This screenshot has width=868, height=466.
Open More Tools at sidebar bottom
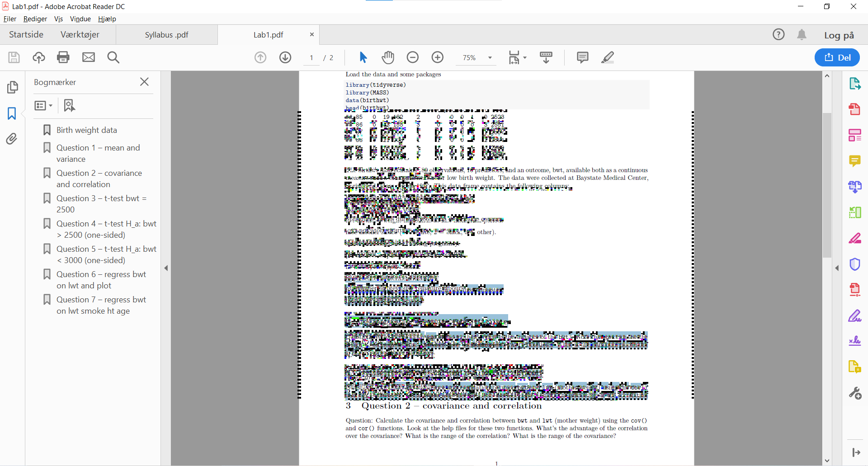click(856, 393)
